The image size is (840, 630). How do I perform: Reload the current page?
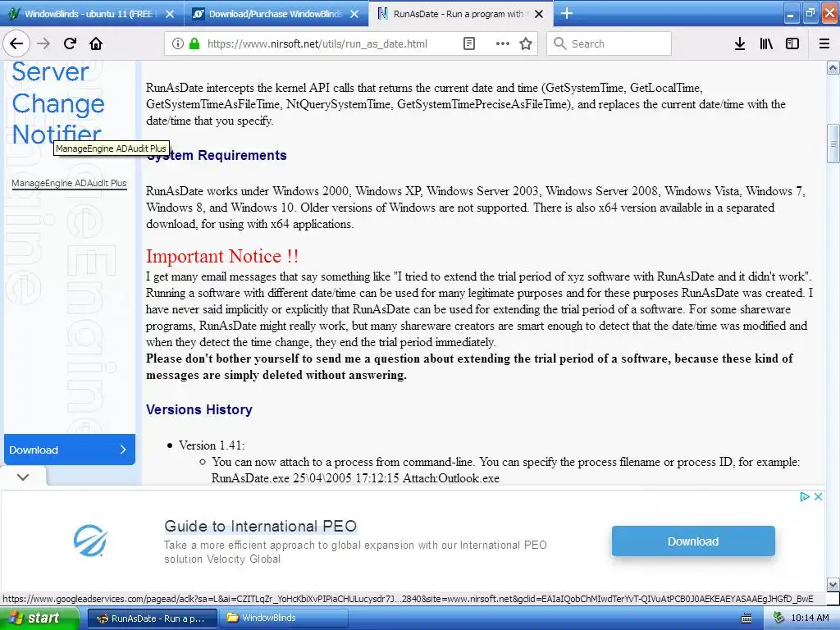tap(70, 43)
